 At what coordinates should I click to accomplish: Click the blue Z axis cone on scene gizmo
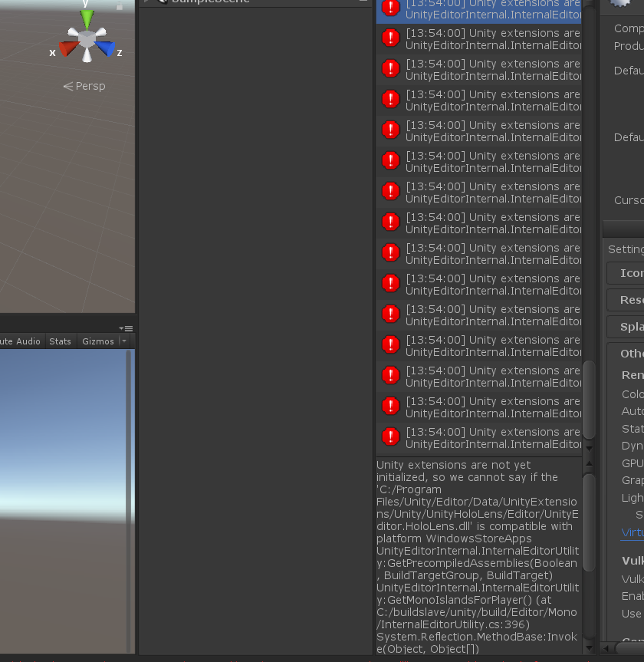[x=106, y=48]
